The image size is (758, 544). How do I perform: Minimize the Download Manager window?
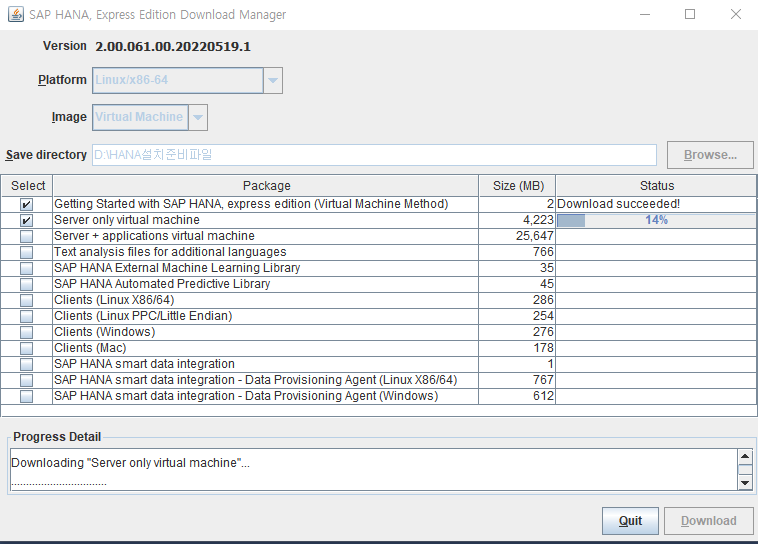click(645, 15)
